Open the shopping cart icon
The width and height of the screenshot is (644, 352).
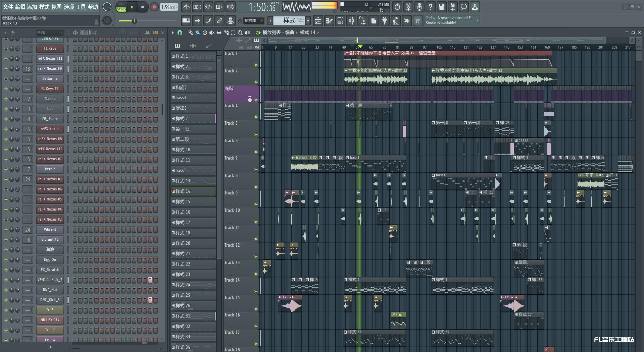(x=417, y=21)
